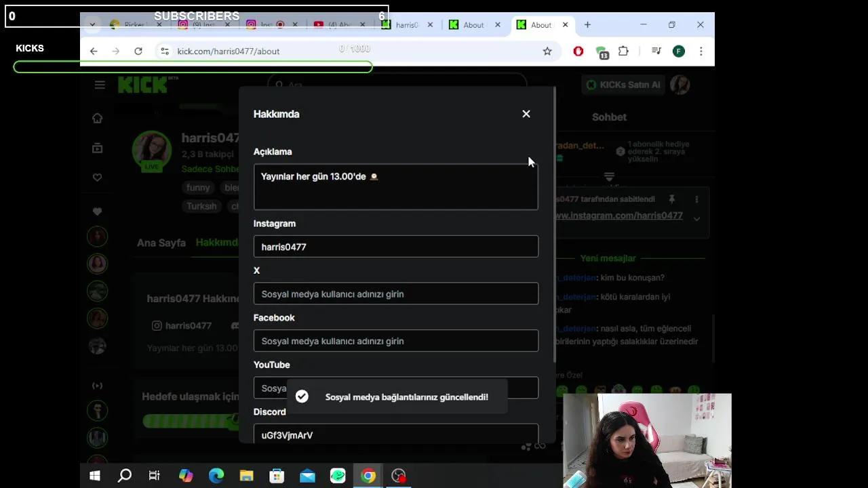The width and height of the screenshot is (868, 488).
Task: Click the Yeni mesajlar divider label
Action: [x=608, y=258]
